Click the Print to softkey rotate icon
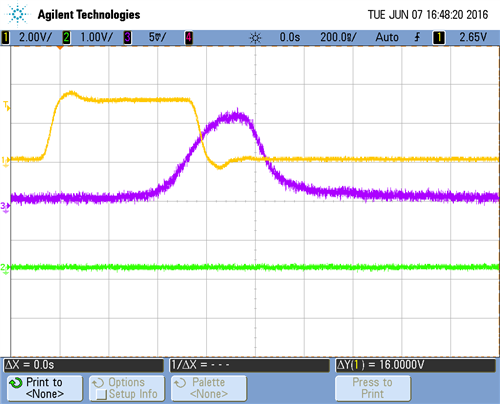The image size is (500, 404). tap(16, 383)
